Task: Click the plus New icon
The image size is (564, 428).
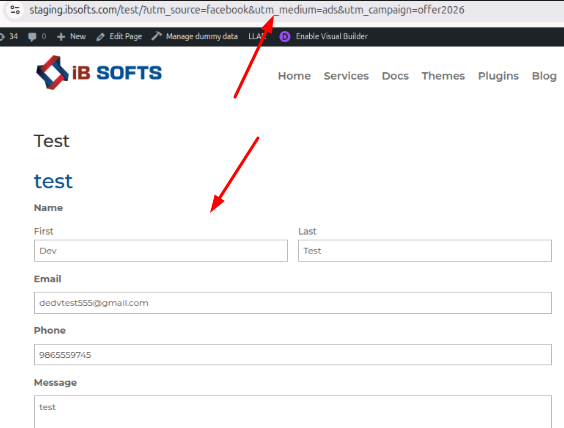Action: (61, 37)
